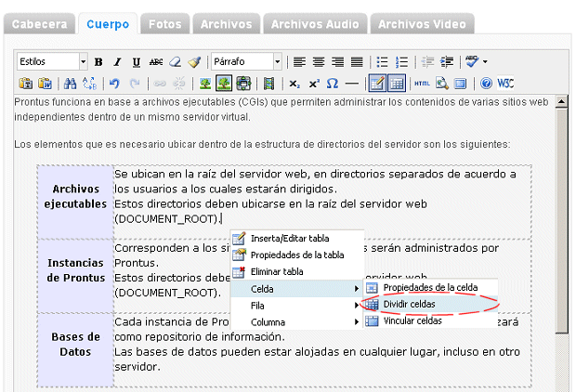
Task: Open find and replace tool
Action: 89,84
